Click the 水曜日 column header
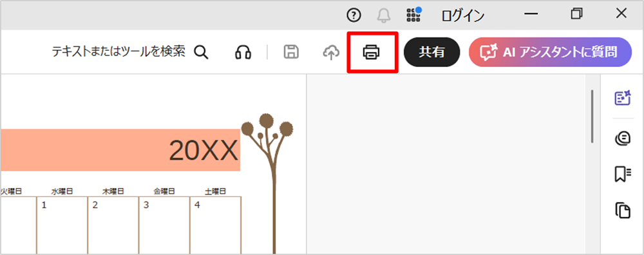The image size is (644, 255). 62,191
